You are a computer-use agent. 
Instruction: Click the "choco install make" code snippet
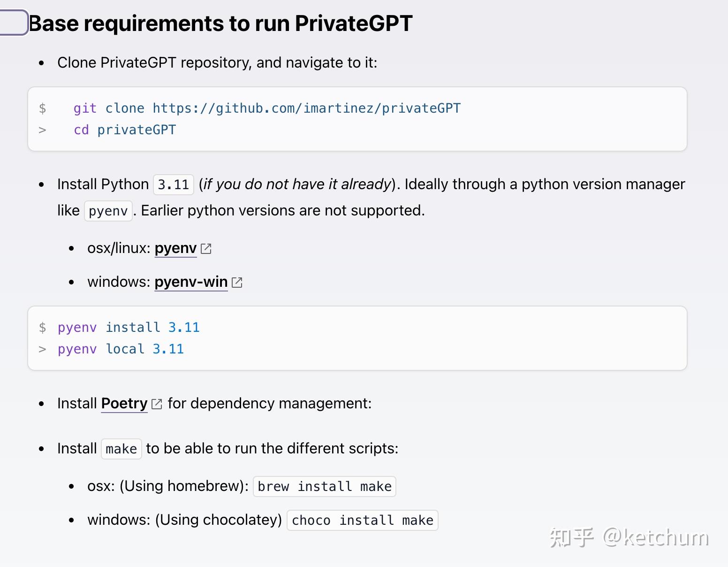(362, 521)
